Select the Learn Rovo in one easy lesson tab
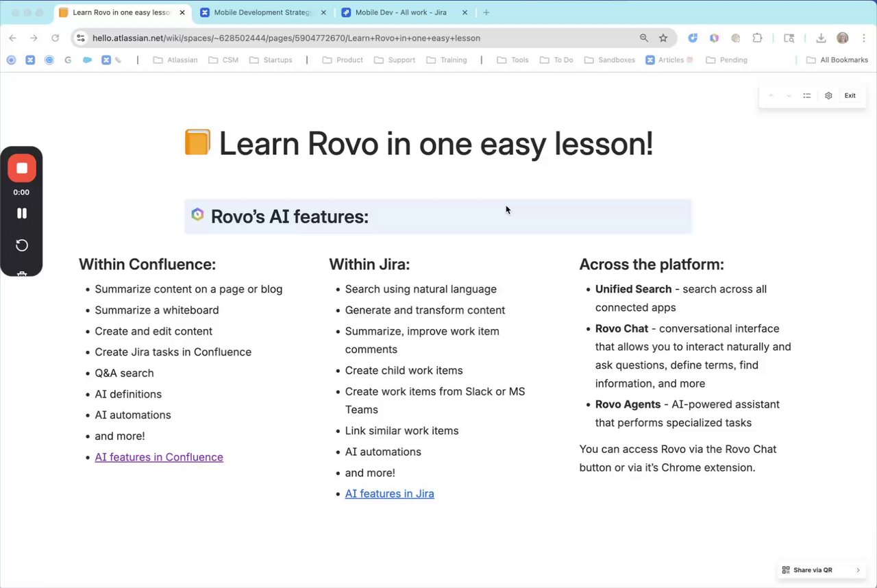 122,12
